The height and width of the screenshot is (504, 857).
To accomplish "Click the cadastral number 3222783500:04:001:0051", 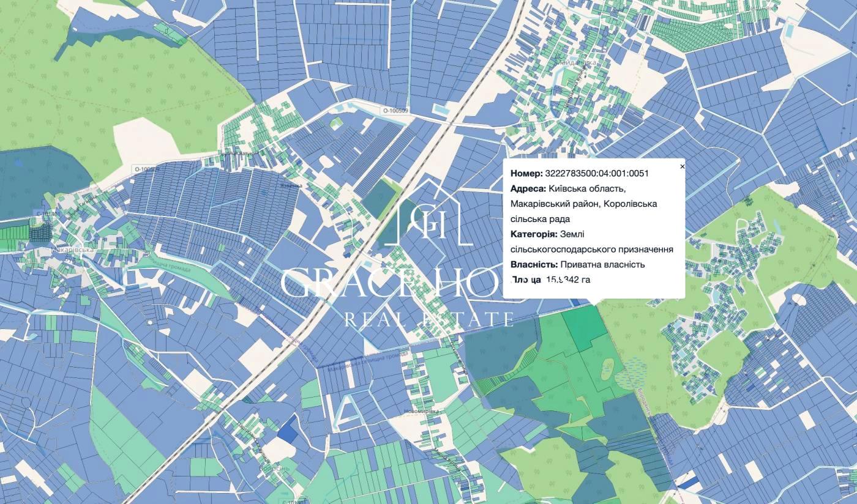I will [x=597, y=173].
